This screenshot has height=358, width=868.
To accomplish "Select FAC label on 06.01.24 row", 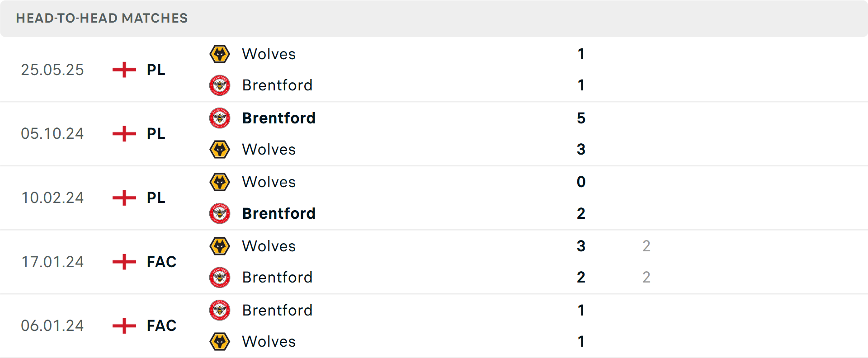I will pyautogui.click(x=161, y=326).
